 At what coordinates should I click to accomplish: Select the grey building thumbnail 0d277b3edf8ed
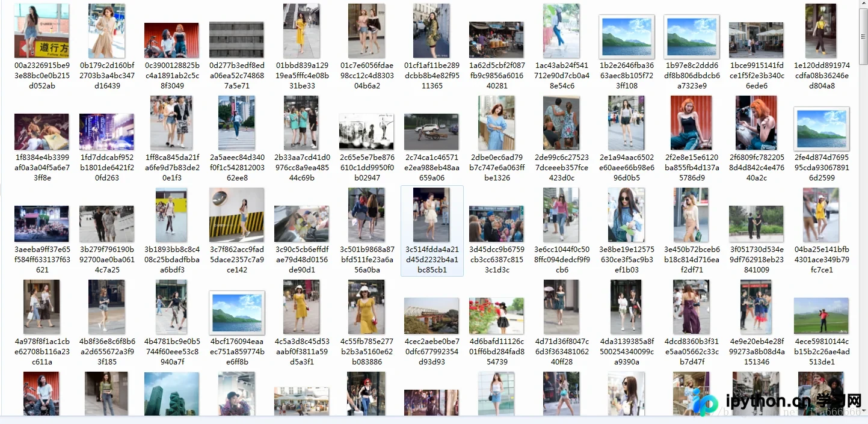click(x=236, y=40)
